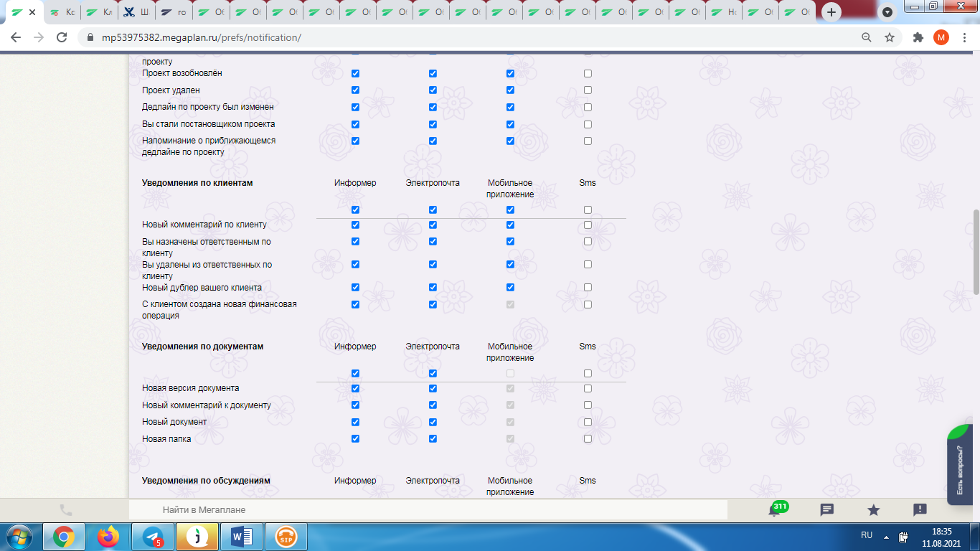
Task: Open the orange M profile avatar
Action: (x=941, y=37)
